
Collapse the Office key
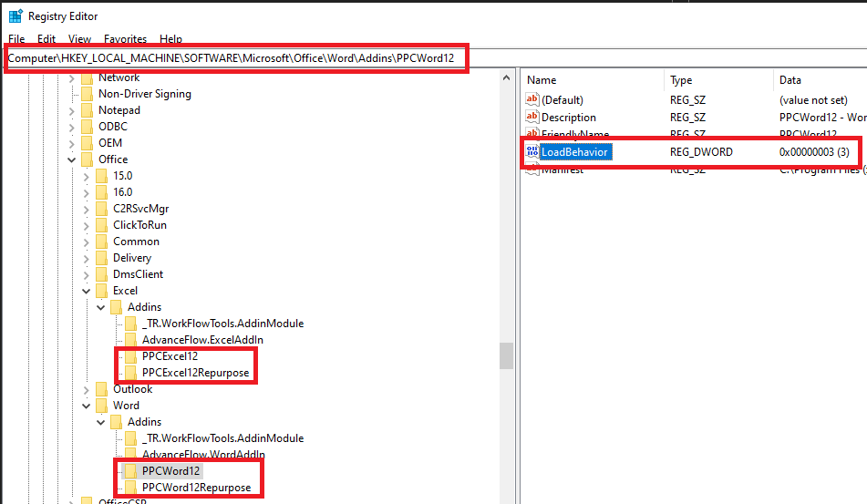click(71, 160)
